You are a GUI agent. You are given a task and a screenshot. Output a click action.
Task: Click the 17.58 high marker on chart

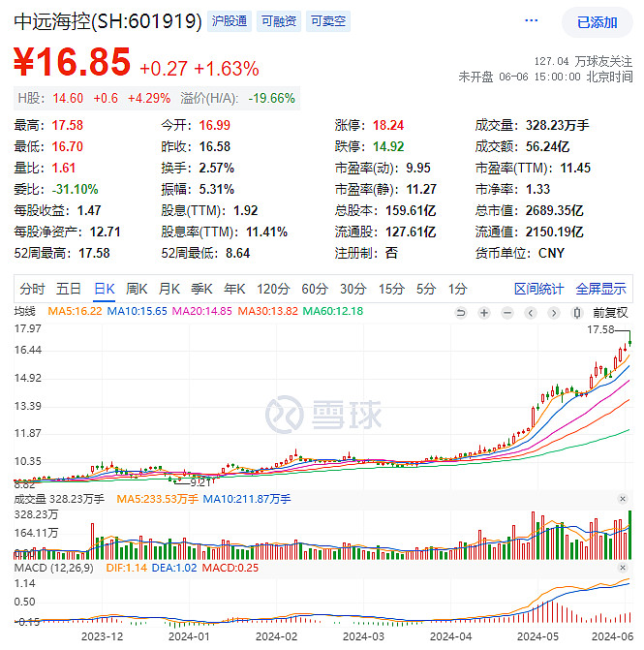click(600, 329)
